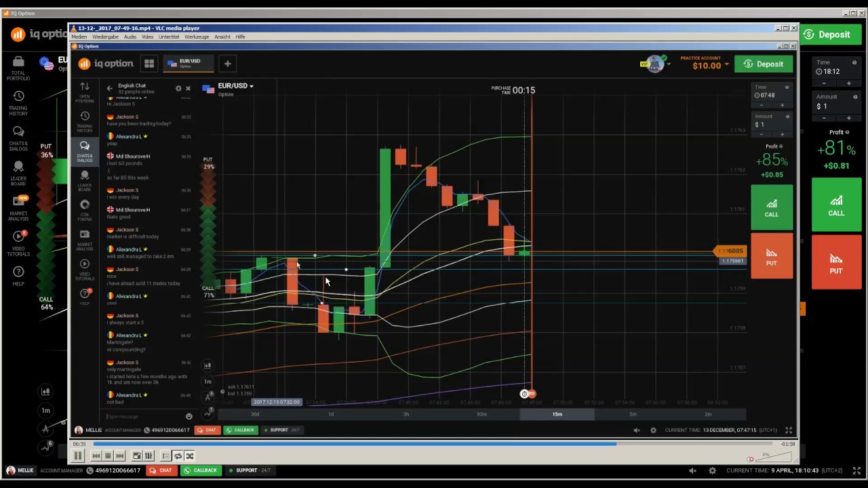Open Leader Board in the background window

pyautogui.click(x=18, y=172)
